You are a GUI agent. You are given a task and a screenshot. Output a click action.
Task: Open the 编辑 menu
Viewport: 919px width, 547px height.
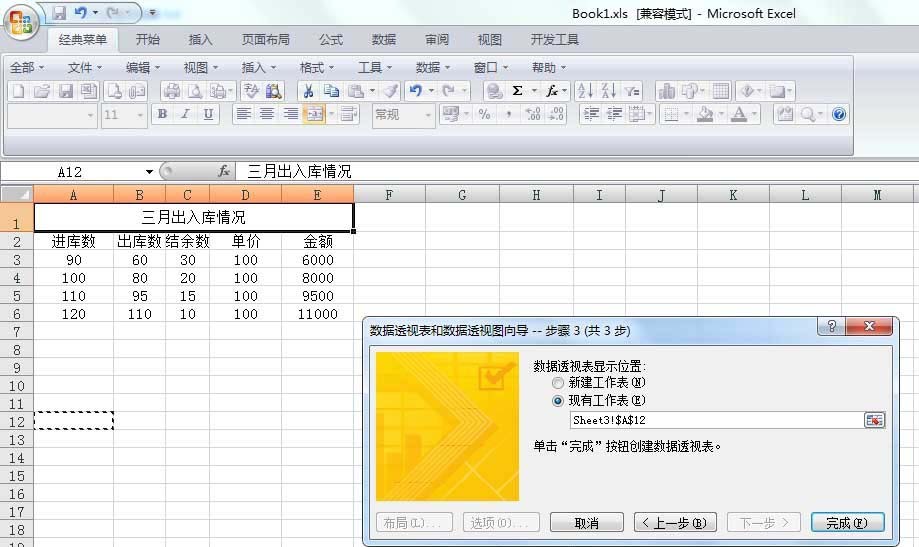[142, 67]
